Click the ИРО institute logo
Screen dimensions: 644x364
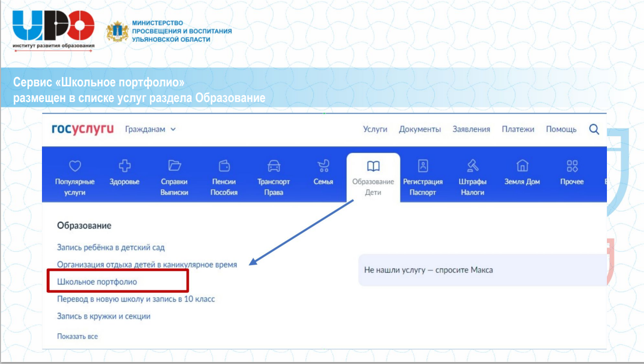54,30
